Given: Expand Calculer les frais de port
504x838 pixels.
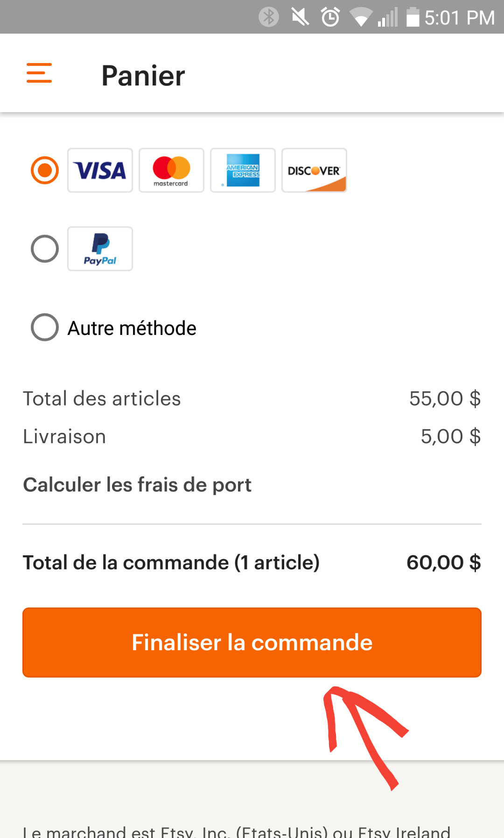Looking at the screenshot, I should (137, 485).
